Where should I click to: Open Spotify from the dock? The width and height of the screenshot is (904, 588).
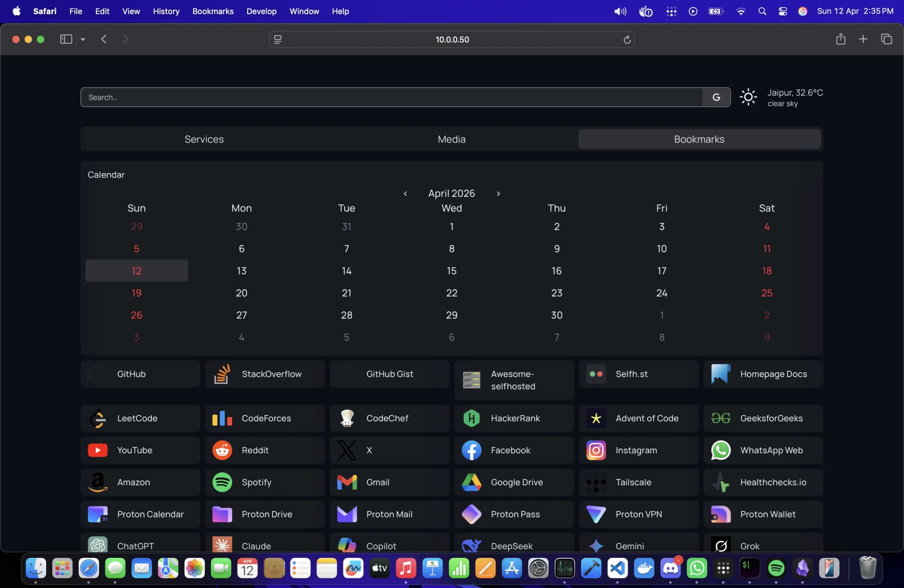776,568
